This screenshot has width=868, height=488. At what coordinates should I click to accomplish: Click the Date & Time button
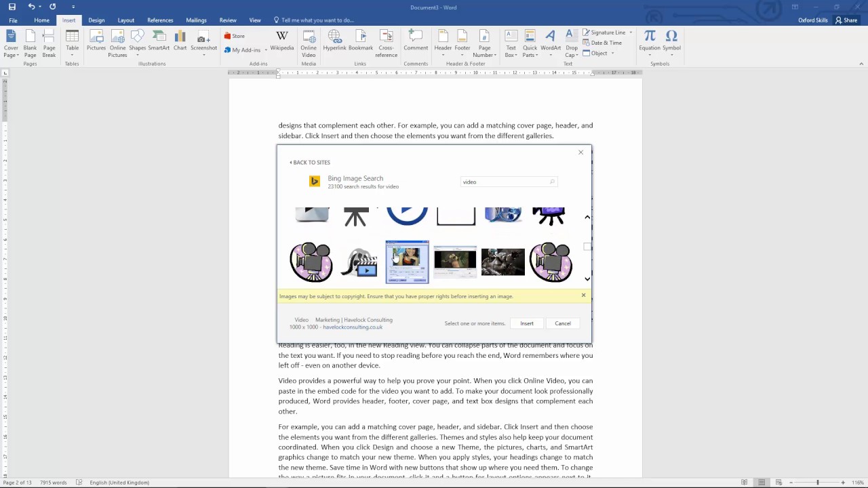tap(602, 43)
